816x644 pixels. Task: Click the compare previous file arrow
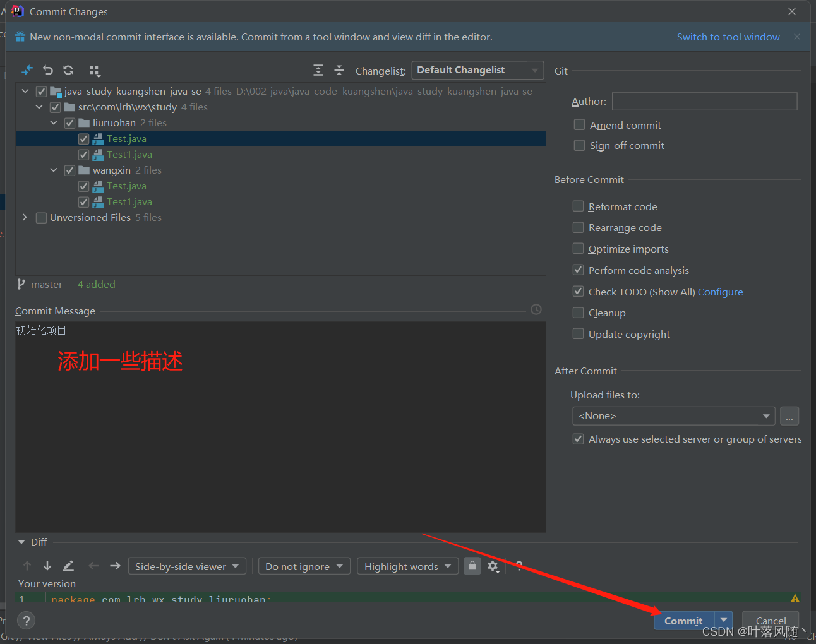coord(94,566)
